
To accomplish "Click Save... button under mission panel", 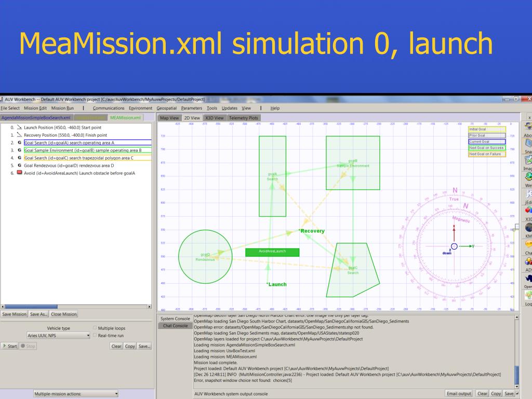I will tap(144, 346).
